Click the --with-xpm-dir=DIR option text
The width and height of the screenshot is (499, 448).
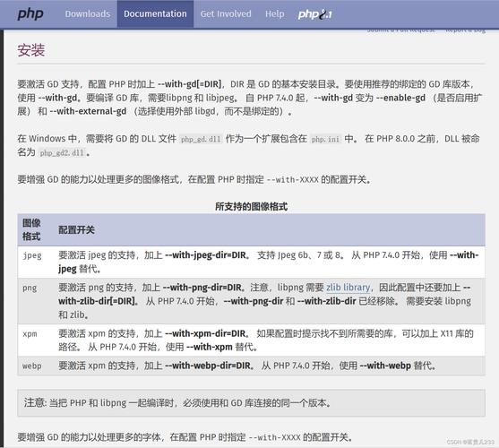point(205,333)
